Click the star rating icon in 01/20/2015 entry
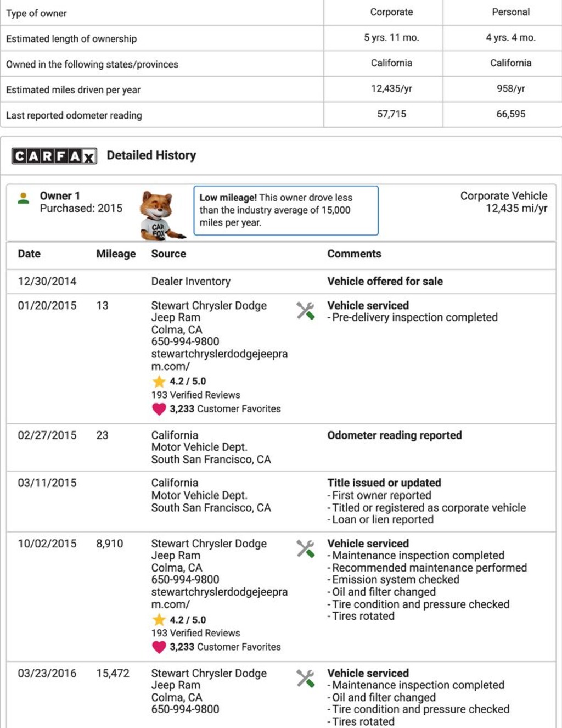This screenshot has height=728, width=562. 159,381
